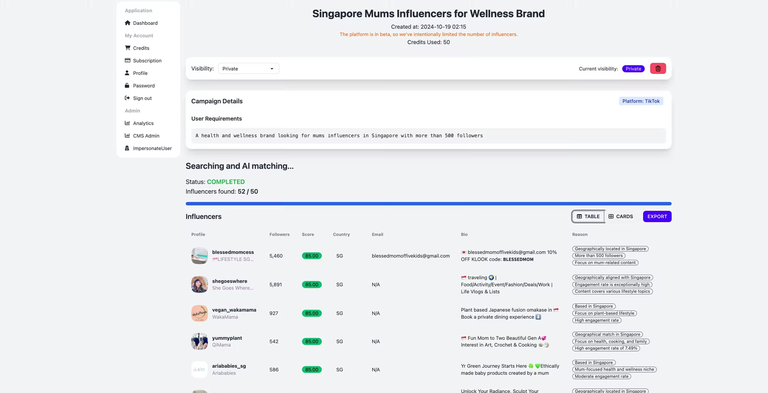Switch to TABLE view toggle

pyautogui.click(x=588, y=216)
